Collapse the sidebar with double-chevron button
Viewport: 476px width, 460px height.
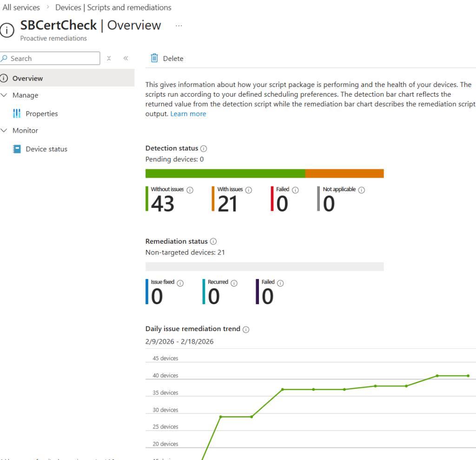[x=126, y=59]
